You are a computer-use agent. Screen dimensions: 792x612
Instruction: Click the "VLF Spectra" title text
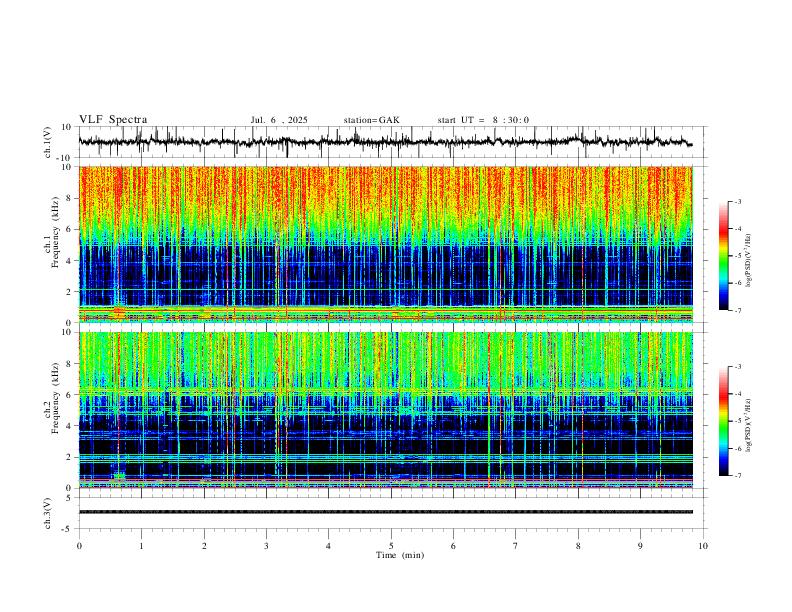point(113,120)
